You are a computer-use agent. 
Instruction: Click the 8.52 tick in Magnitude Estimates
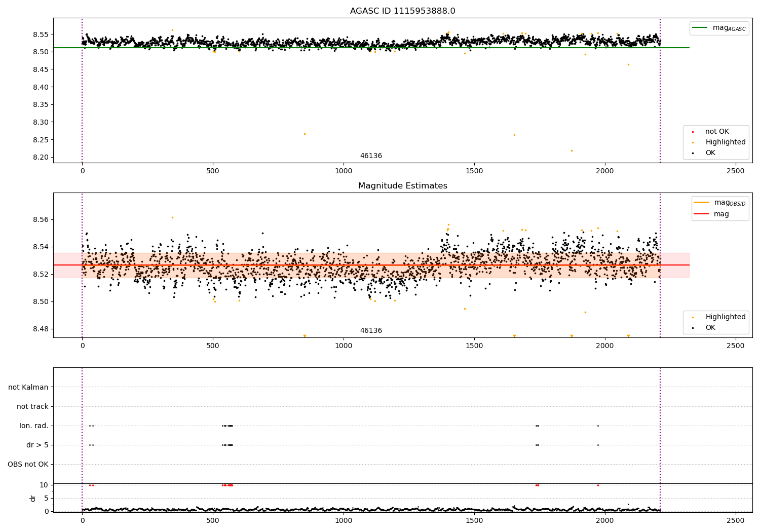(41, 275)
